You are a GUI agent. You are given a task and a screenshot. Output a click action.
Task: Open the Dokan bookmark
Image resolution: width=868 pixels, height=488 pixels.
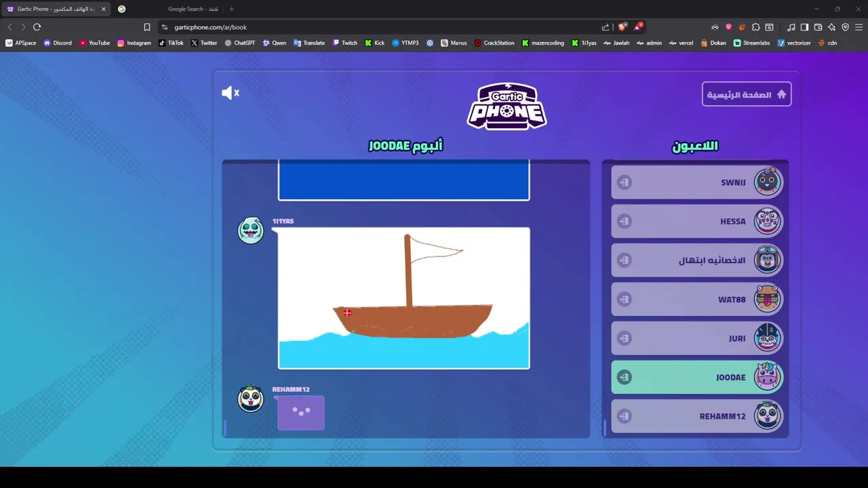click(713, 43)
